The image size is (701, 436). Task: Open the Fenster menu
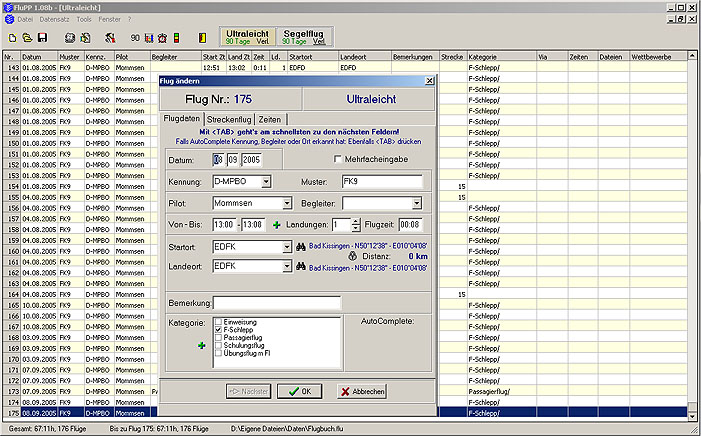(x=110, y=19)
